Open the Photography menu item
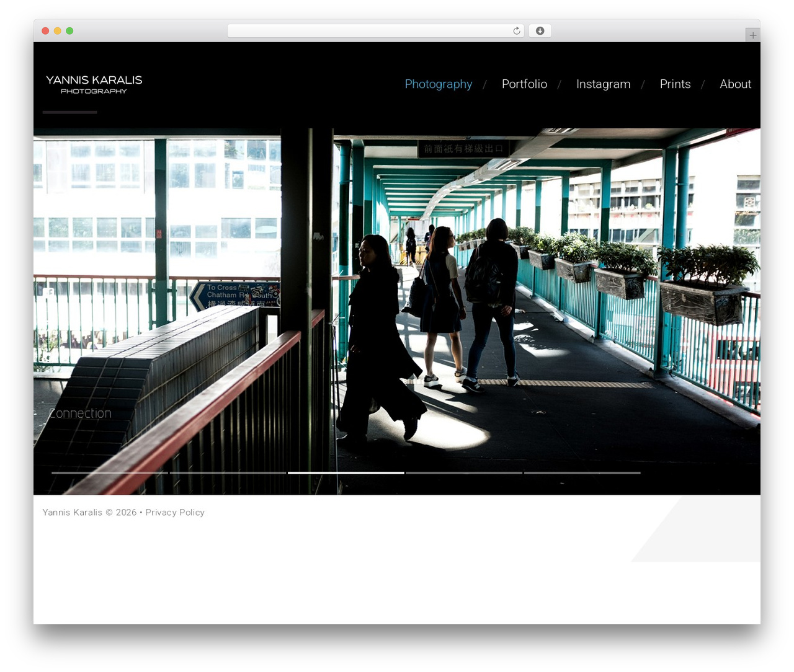794x672 pixels. [439, 84]
